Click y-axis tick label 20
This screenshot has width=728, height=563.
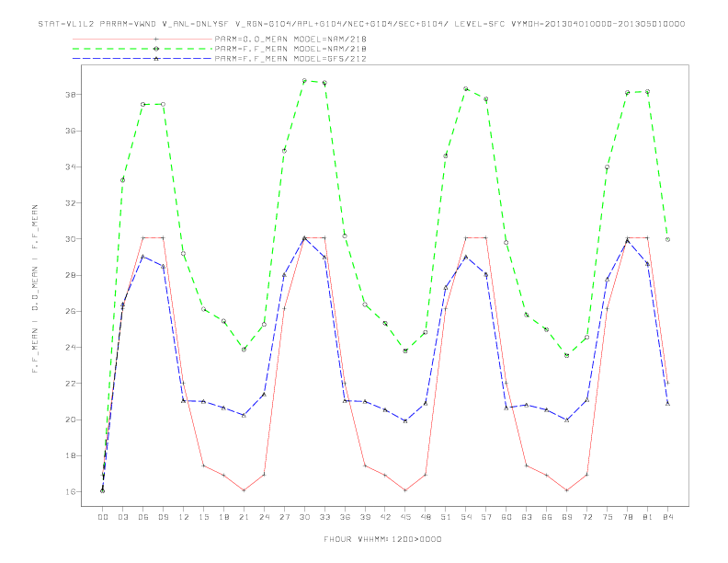coord(72,419)
